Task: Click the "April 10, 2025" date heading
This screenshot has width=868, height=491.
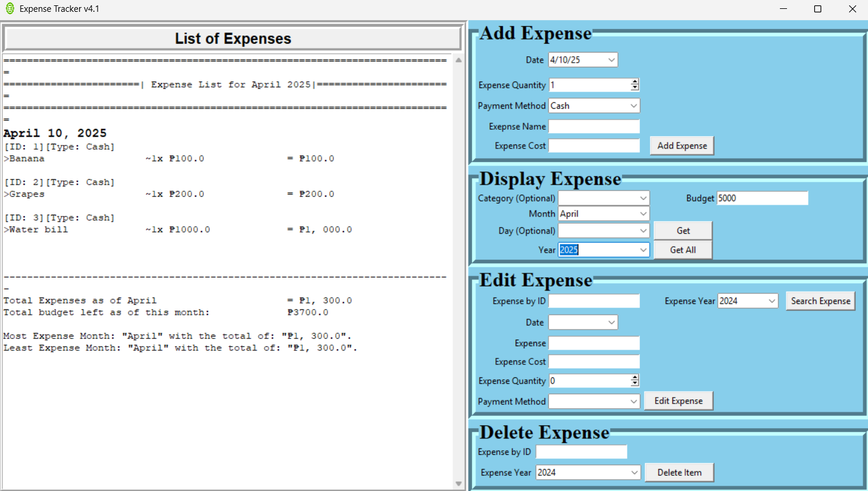Action: [55, 133]
